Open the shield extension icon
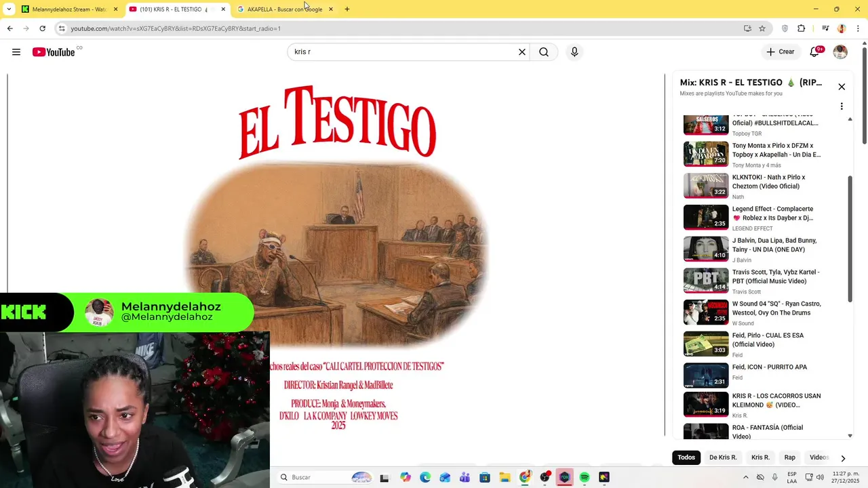 pos(785,28)
